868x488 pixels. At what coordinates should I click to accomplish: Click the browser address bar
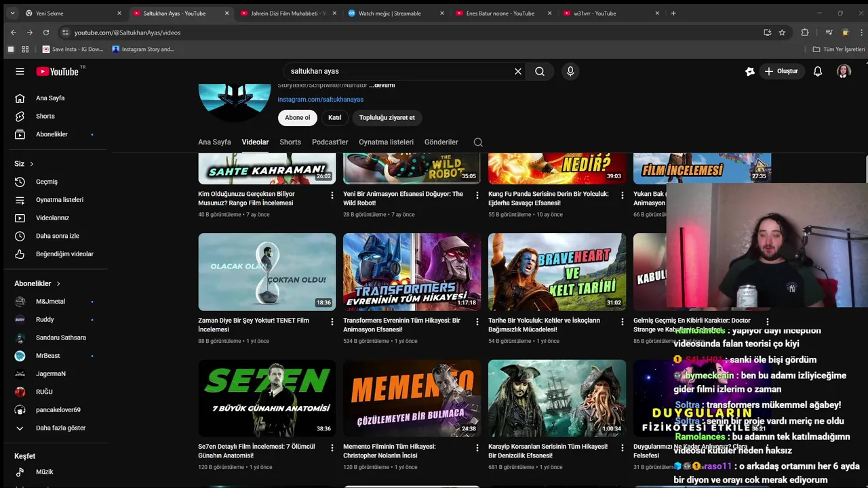pos(414,32)
